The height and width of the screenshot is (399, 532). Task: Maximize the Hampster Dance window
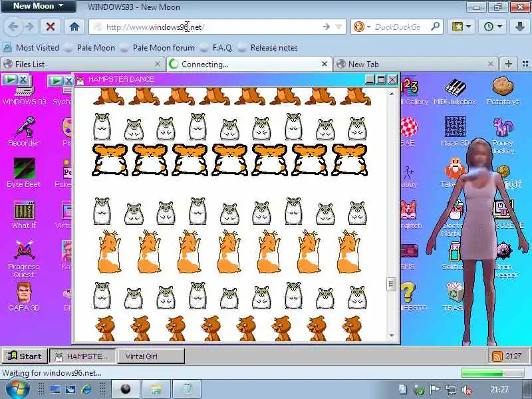[381, 79]
